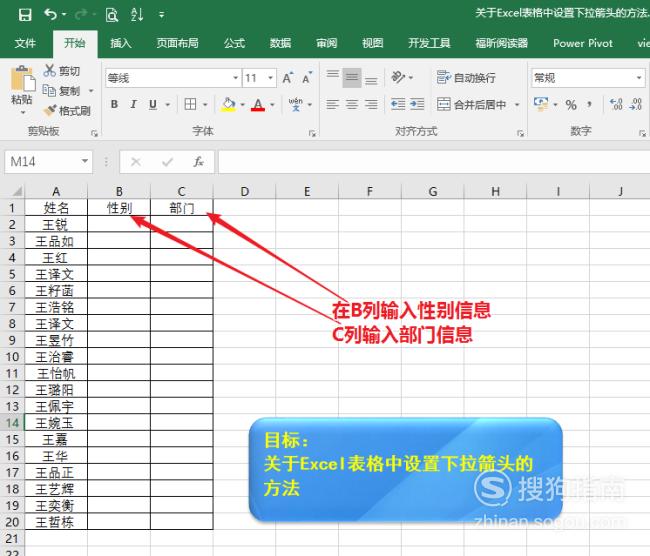
Task: Click the Save icon in quick access toolbar
Action: 25,15
